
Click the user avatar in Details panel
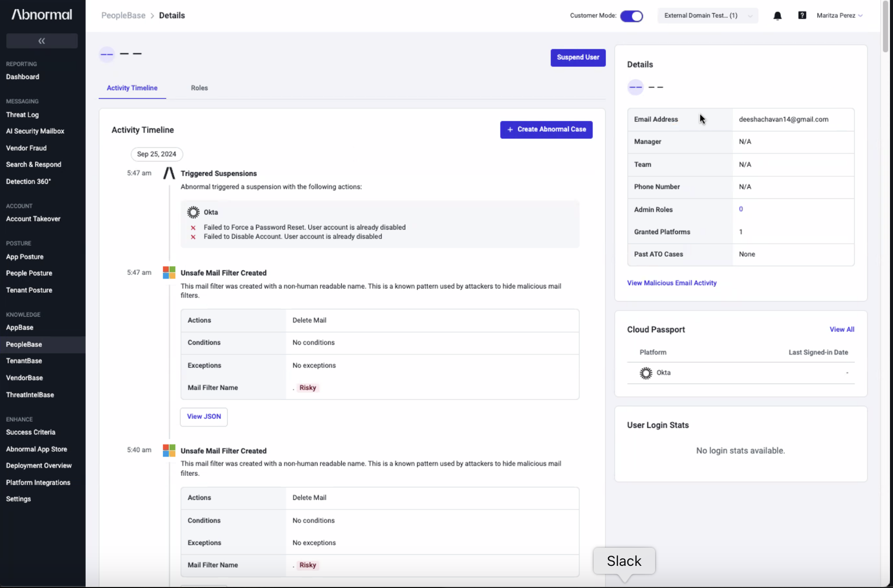click(635, 87)
